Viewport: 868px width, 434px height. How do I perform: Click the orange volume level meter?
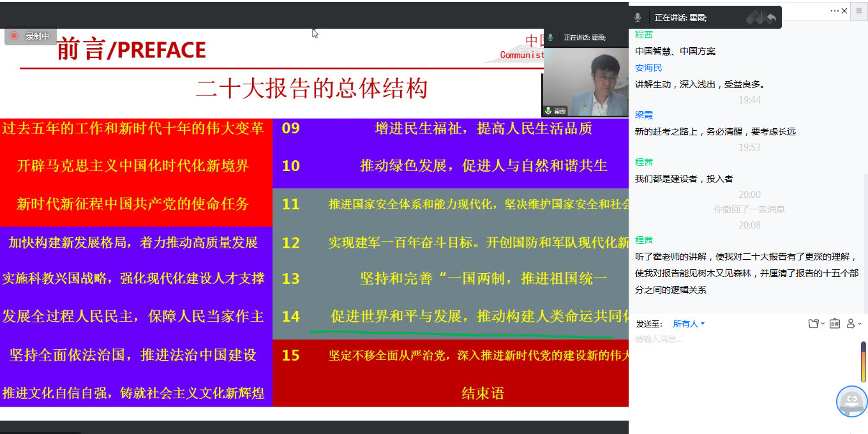(x=864, y=361)
